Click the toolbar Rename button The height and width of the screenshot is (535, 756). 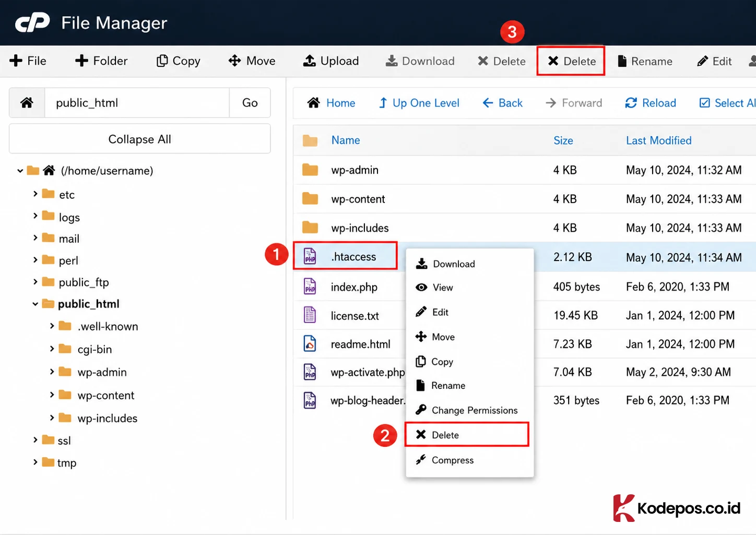(x=645, y=61)
